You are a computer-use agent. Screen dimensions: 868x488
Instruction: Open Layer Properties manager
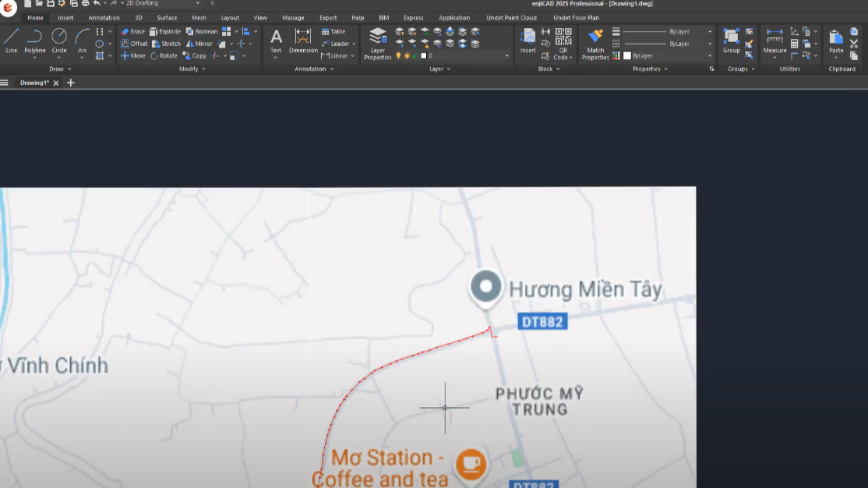coord(378,44)
